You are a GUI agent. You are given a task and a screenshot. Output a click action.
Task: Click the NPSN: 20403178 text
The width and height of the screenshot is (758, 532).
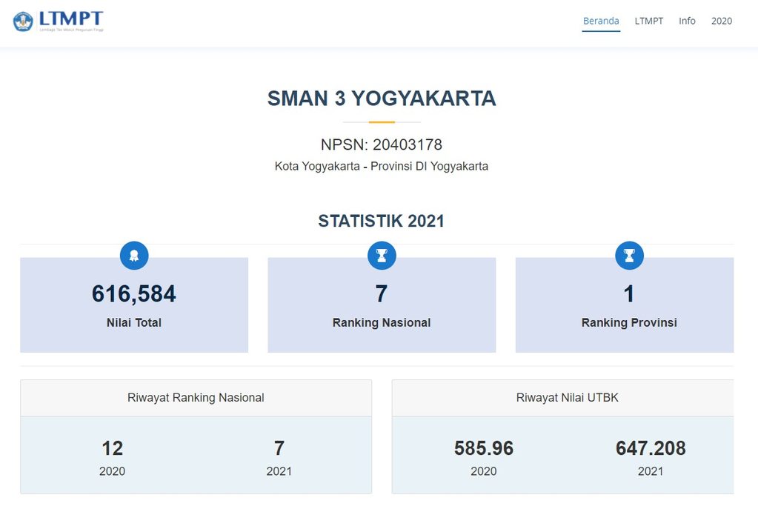click(382, 144)
